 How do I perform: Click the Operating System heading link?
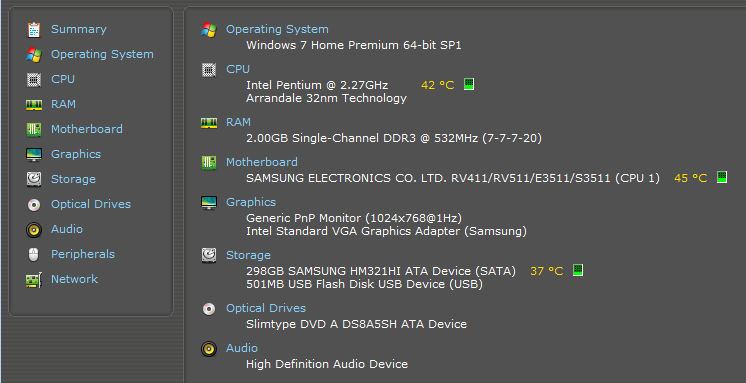[x=277, y=29]
